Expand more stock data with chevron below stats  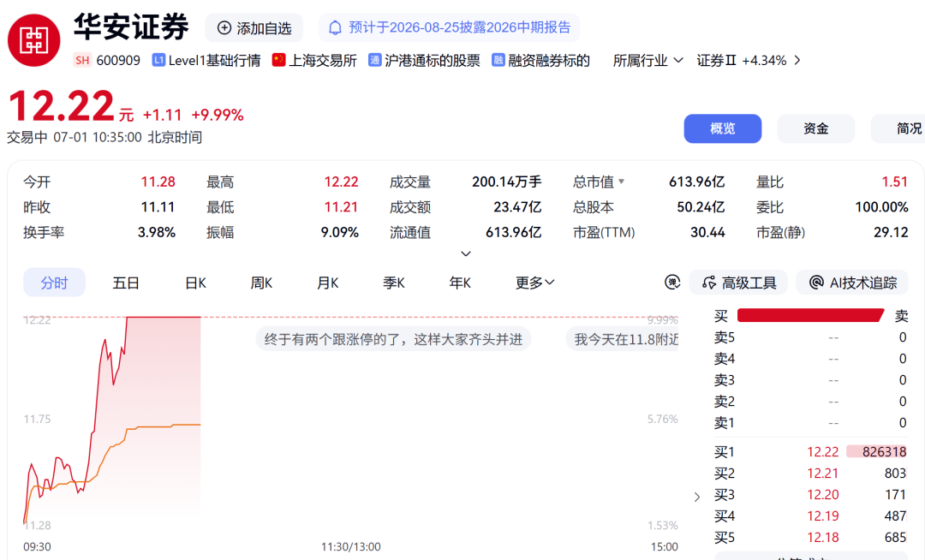(465, 253)
